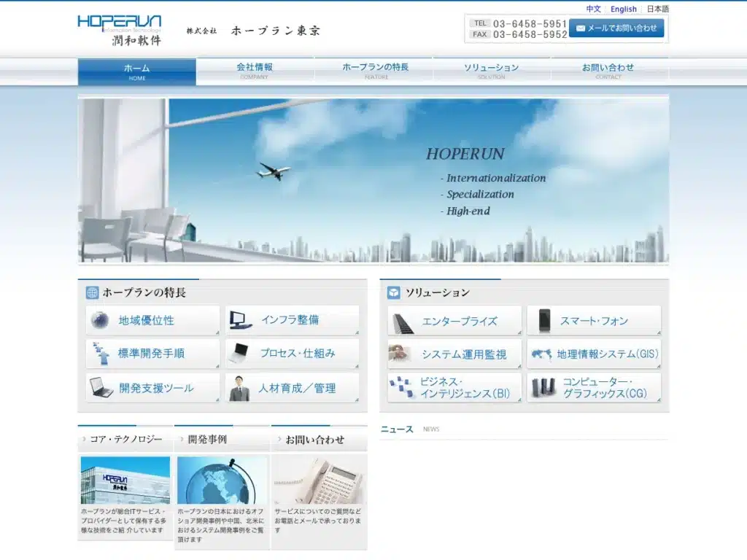Select the lower お問い合わせ section heading

(x=314, y=440)
